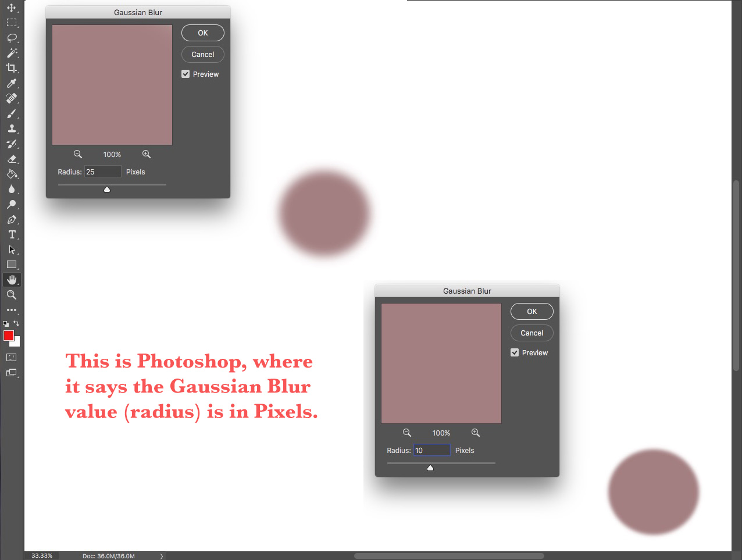This screenshot has width=742, height=560.
Task: Click the radius slider handle in radius 10 dialog
Action: (x=430, y=468)
